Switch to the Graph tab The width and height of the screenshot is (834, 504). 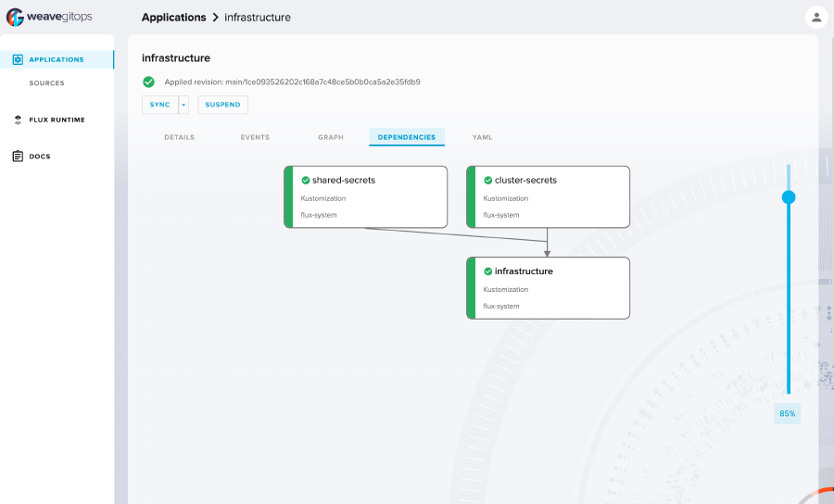(x=331, y=137)
